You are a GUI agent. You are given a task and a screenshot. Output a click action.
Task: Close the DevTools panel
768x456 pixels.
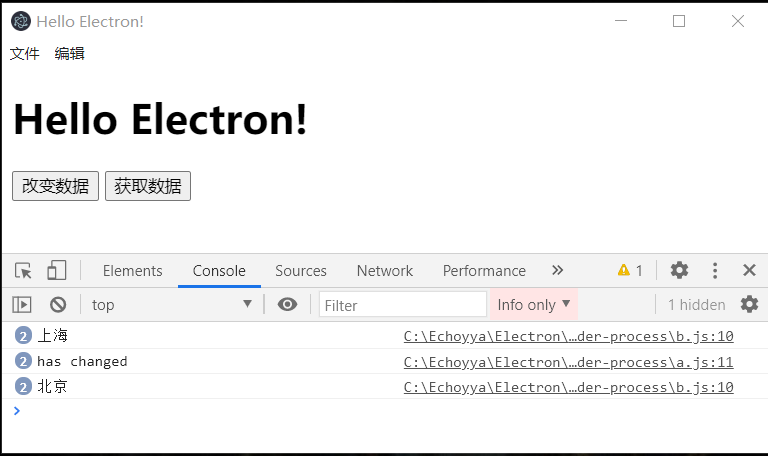tap(749, 270)
